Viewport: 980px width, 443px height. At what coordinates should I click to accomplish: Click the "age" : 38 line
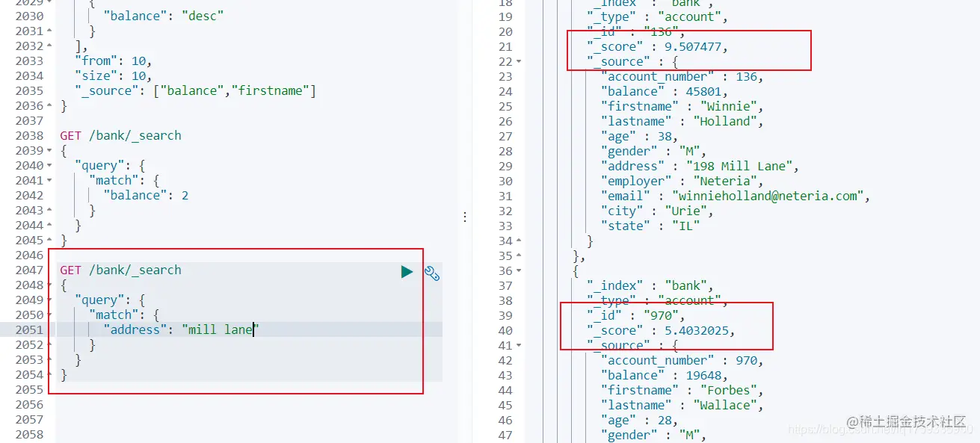click(x=639, y=136)
